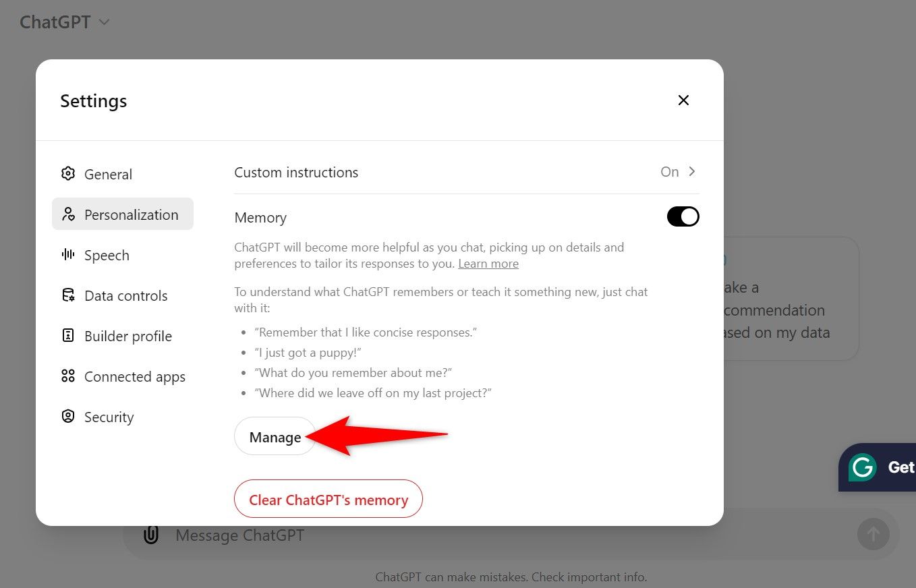
Task: Click the paperclip attach file icon
Action: (151, 535)
